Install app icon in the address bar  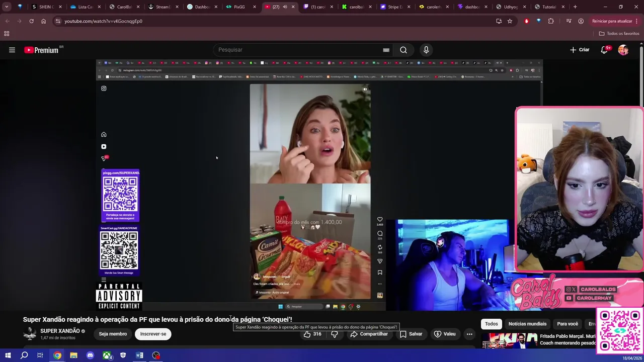click(499, 21)
